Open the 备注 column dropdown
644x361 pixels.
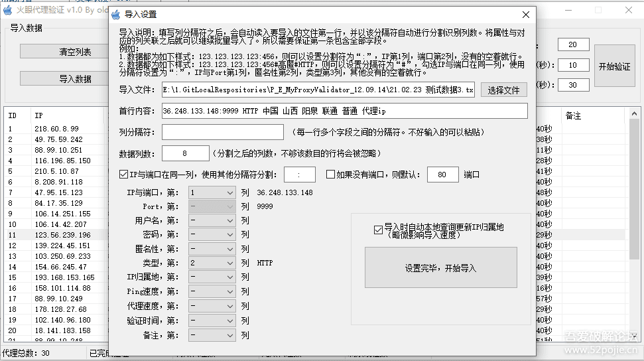tap(212, 335)
